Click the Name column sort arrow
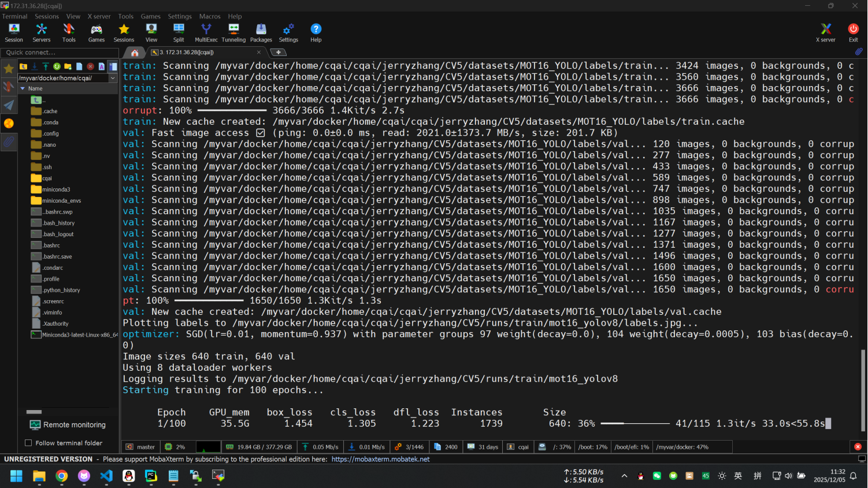Screen dimensions: 868x488 point(23,88)
